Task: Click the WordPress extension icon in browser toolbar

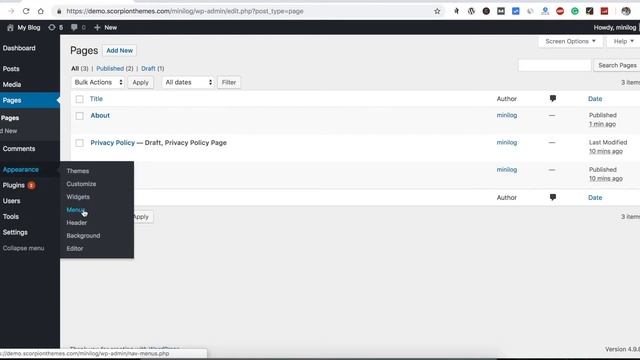Action: pos(471,11)
